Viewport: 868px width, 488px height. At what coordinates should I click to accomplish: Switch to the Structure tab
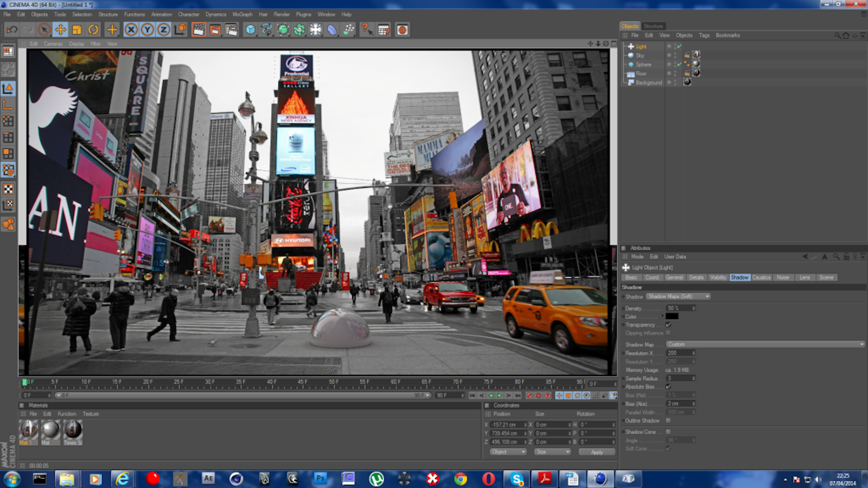653,26
